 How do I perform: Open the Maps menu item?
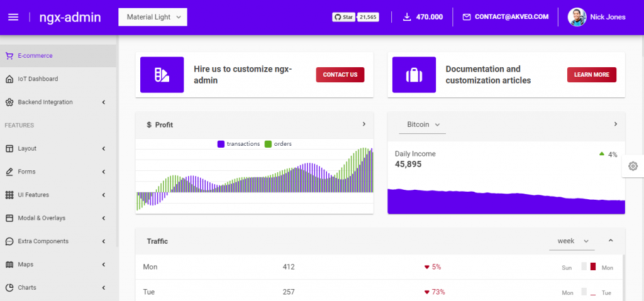58,265
